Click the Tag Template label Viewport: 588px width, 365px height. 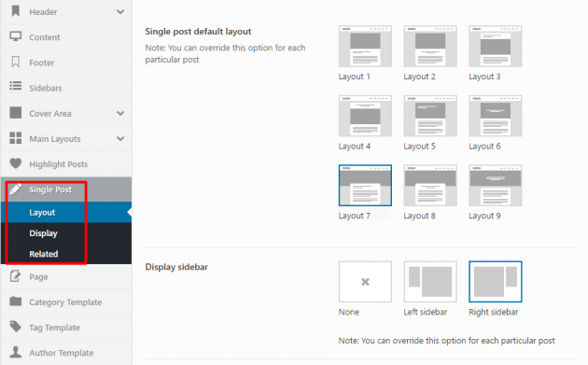click(x=54, y=328)
